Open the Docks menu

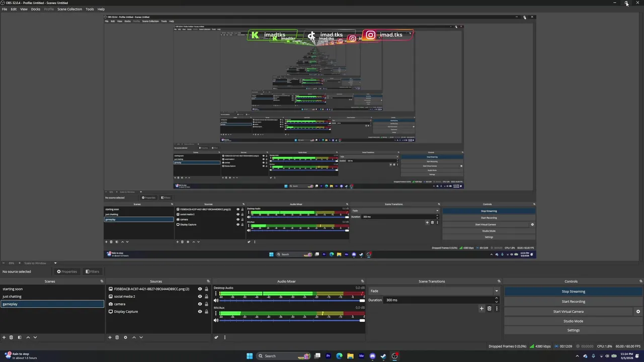point(36,9)
